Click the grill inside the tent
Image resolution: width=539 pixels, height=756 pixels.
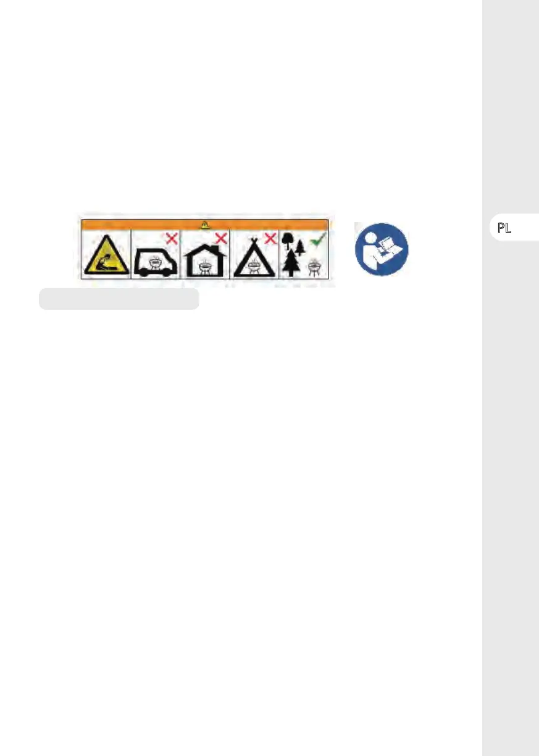tap(253, 267)
